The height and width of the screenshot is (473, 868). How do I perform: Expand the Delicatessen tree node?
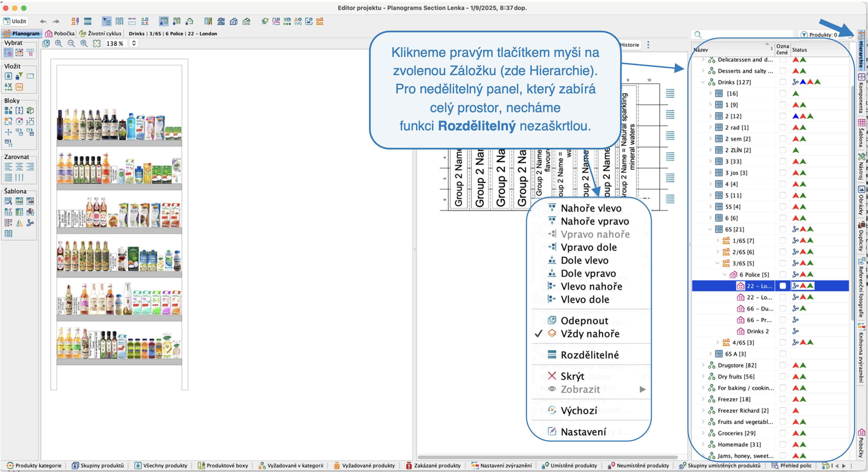click(703, 60)
